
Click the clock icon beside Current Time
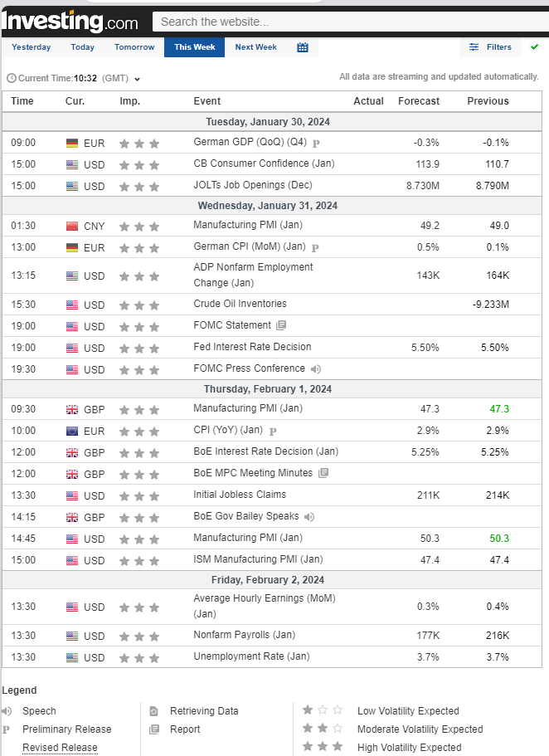11,78
